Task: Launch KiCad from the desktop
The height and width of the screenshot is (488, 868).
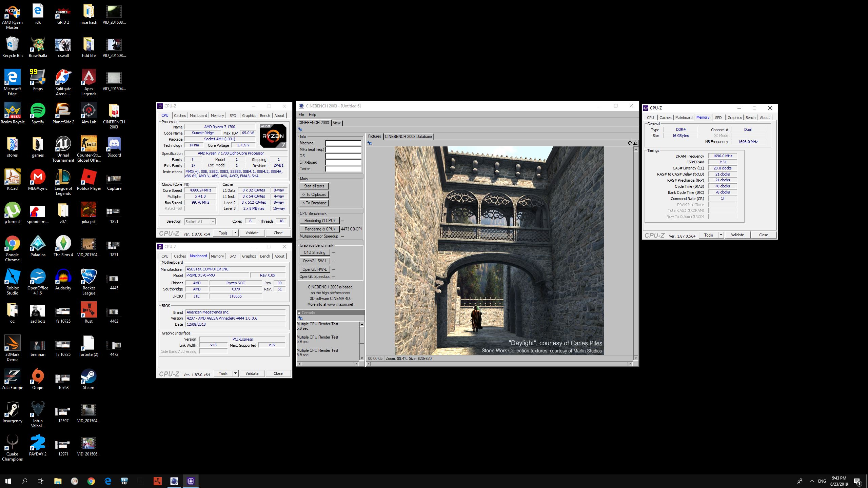Action: pyautogui.click(x=12, y=180)
